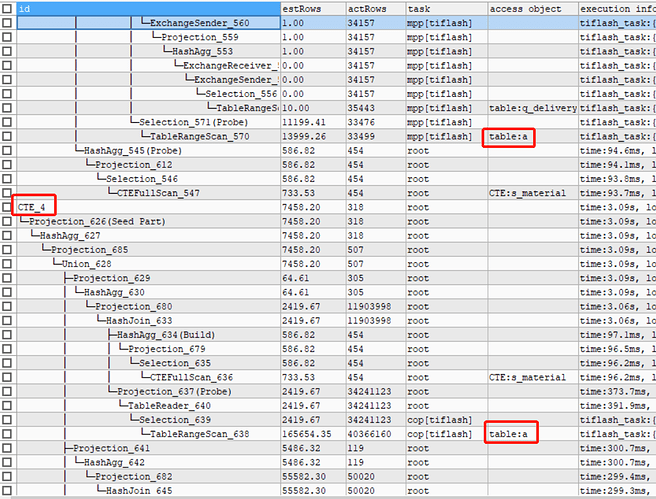Image resolution: width=656 pixels, height=499 pixels.
Task: Click the Projection_682 node
Action: (x=133, y=477)
